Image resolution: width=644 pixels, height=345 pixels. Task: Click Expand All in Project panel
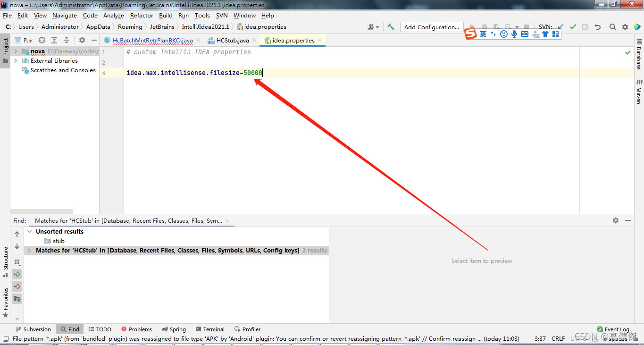click(54, 40)
